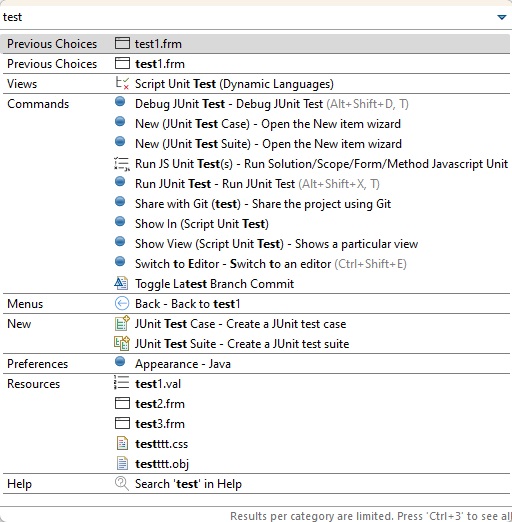The image size is (512, 522).
Task: Select highlighted test1.frm previous choice
Action: click(256, 44)
